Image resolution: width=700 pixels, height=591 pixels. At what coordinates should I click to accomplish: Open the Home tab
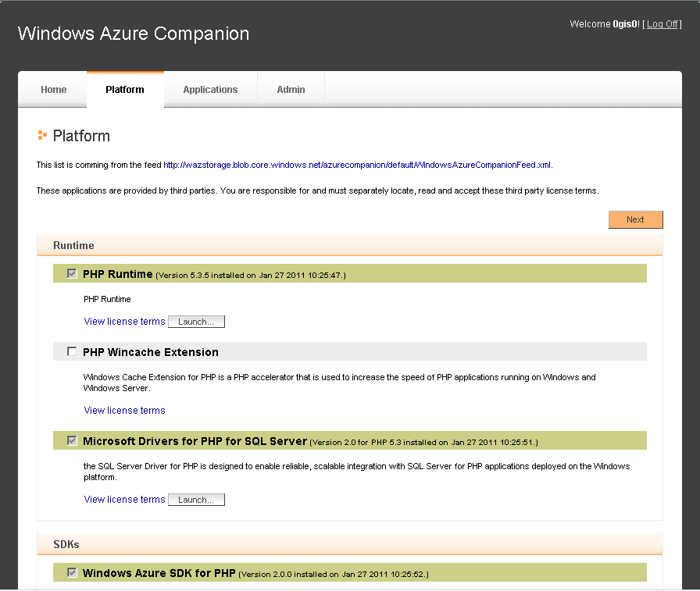click(x=53, y=90)
